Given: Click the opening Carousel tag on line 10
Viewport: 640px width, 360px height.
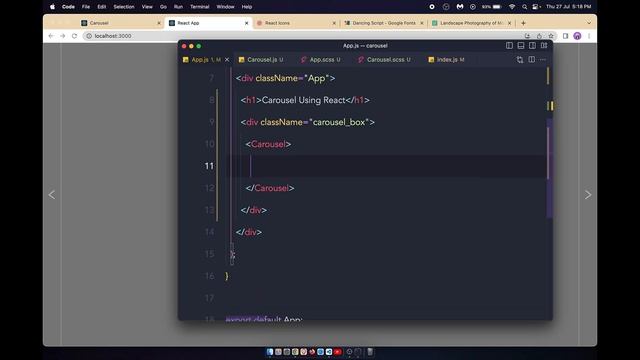Looking at the screenshot, I should [x=268, y=144].
